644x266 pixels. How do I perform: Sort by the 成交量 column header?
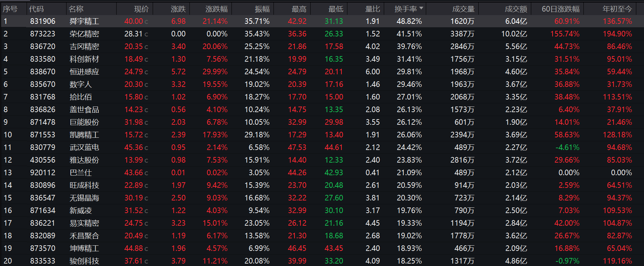coord(463,9)
